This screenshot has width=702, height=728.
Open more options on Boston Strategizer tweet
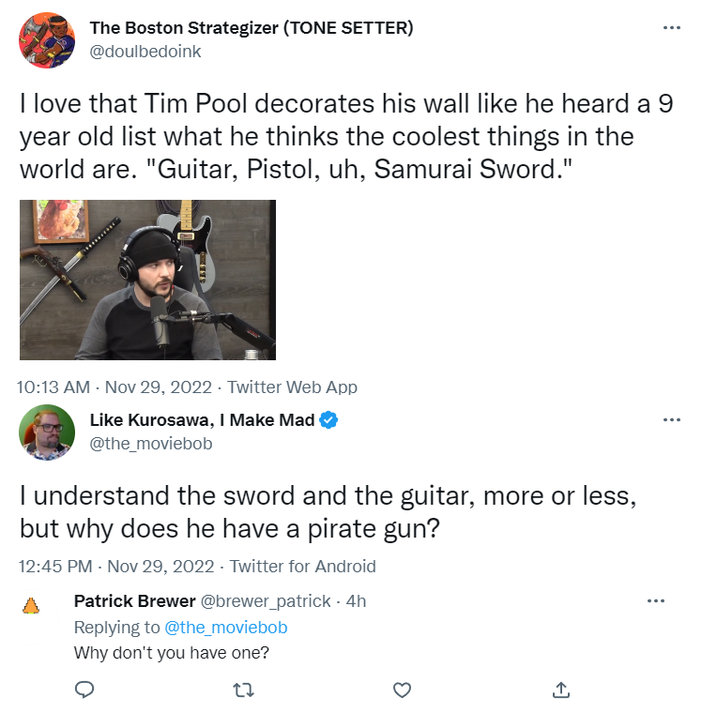click(x=671, y=27)
